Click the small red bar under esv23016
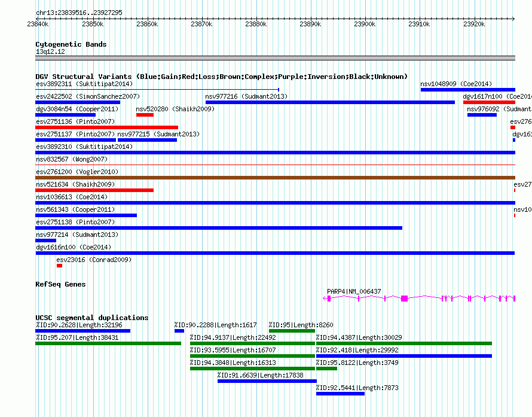The width and height of the screenshot is (532, 417). click(x=59, y=266)
